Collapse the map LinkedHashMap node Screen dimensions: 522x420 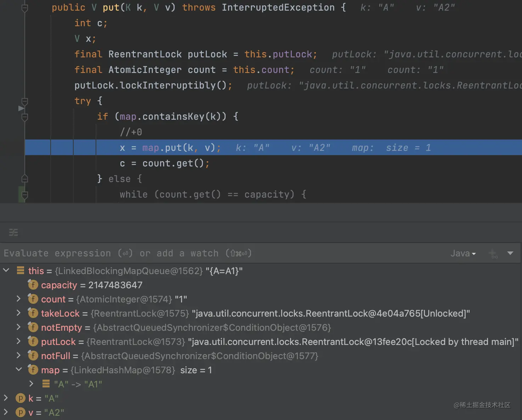(x=18, y=369)
